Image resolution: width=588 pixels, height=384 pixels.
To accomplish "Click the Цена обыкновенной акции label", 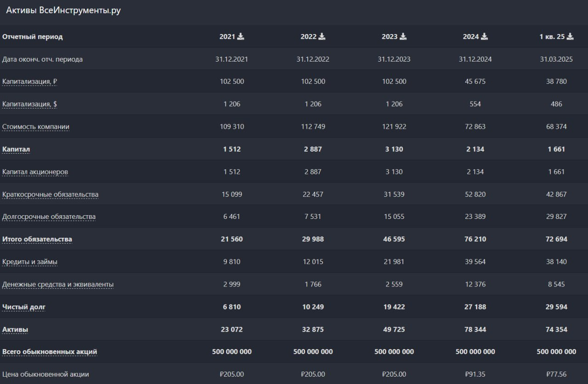I will point(46,374).
